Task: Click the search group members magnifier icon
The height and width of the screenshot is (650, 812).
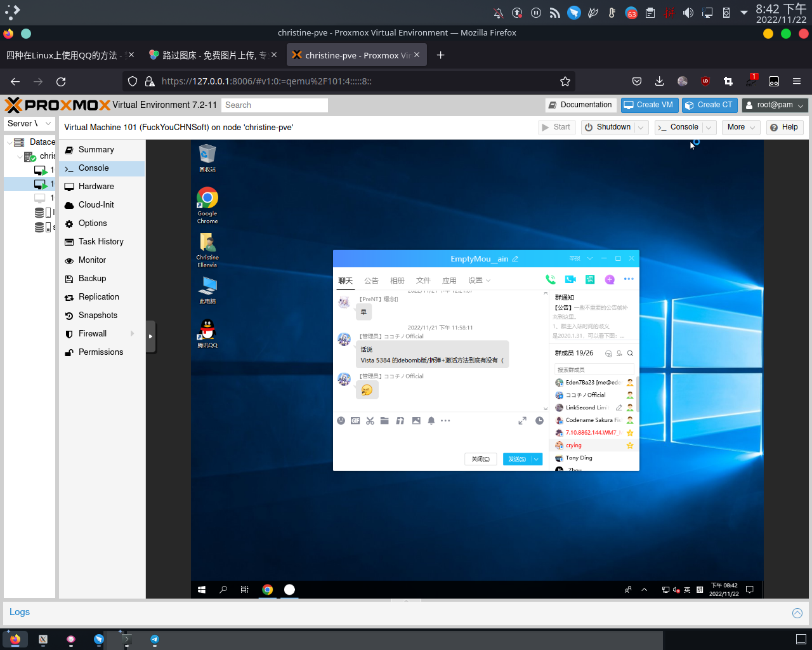Action: point(630,354)
